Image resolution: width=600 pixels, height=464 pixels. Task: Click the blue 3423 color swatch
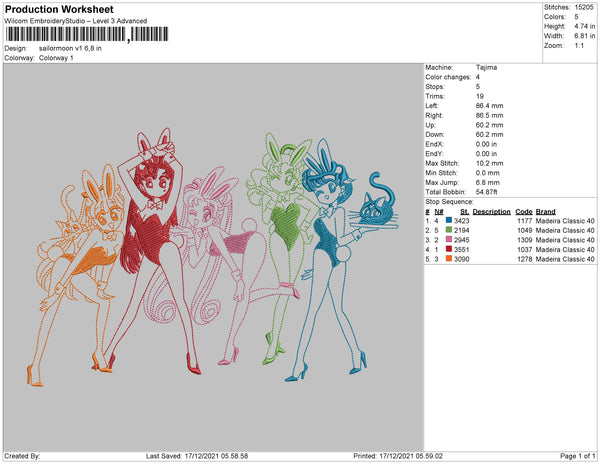pyautogui.click(x=449, y=220)
